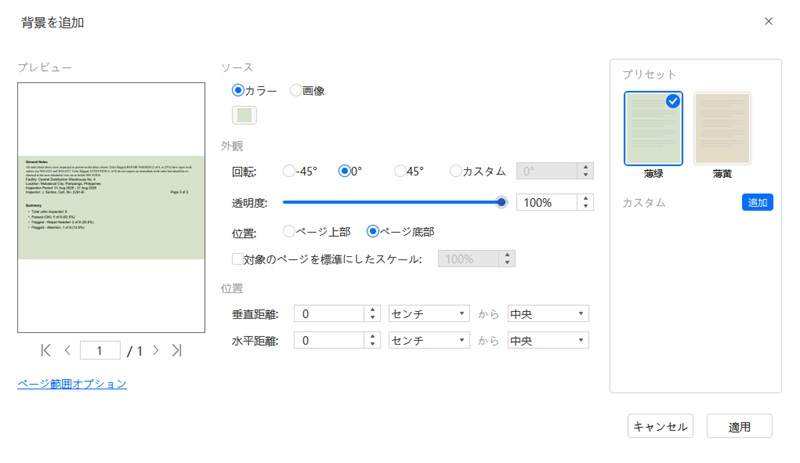The height and width of the screenshot is (463, 800).
Task: Choose 0° rotation
Action: point(344,171)
